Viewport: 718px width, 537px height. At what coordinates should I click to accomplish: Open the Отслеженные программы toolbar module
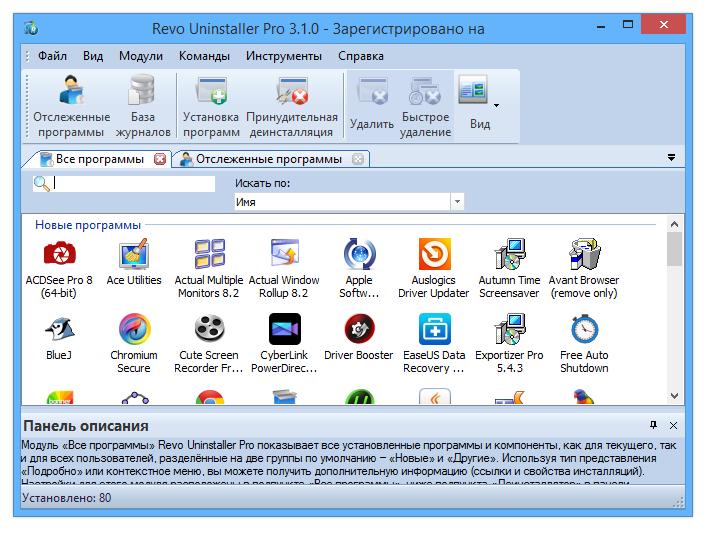pos(71,106)
